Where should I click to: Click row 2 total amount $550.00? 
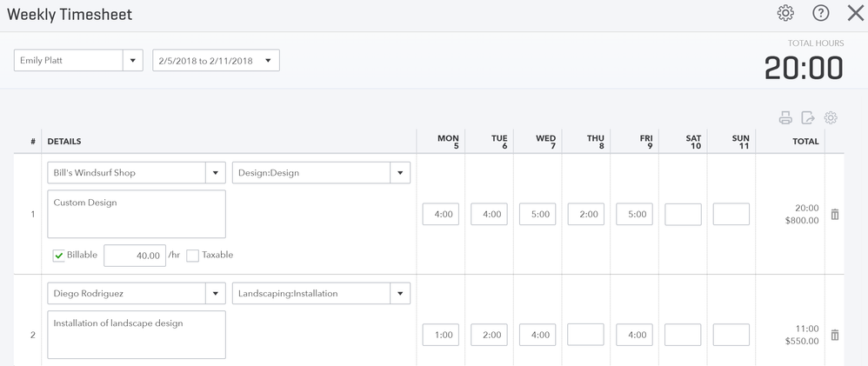pos(802,341)
